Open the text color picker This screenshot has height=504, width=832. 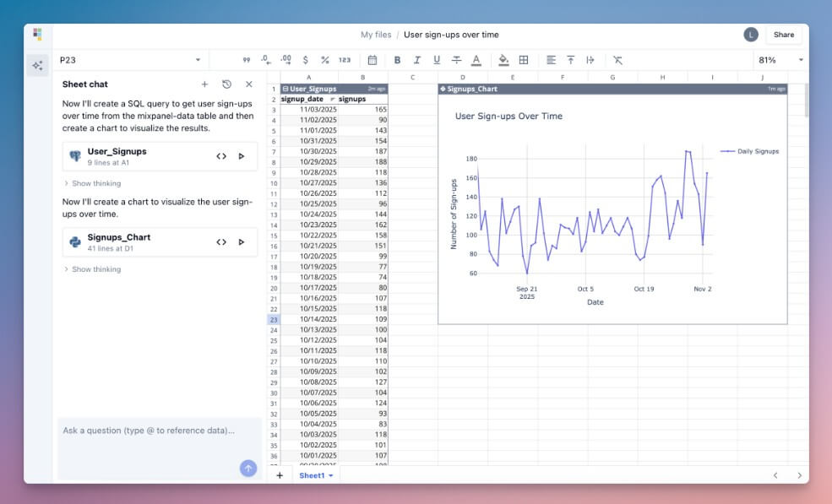pyautogui.click(x=476, y=60)
